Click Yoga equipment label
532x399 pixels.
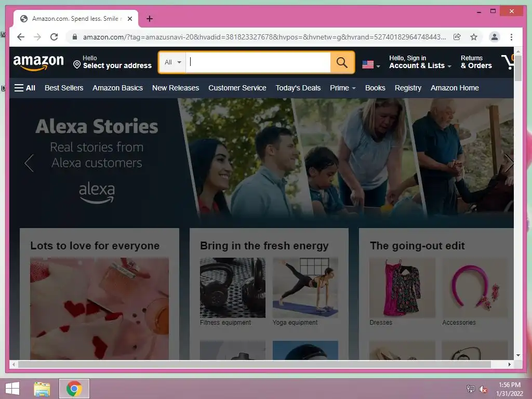point(295,323)
